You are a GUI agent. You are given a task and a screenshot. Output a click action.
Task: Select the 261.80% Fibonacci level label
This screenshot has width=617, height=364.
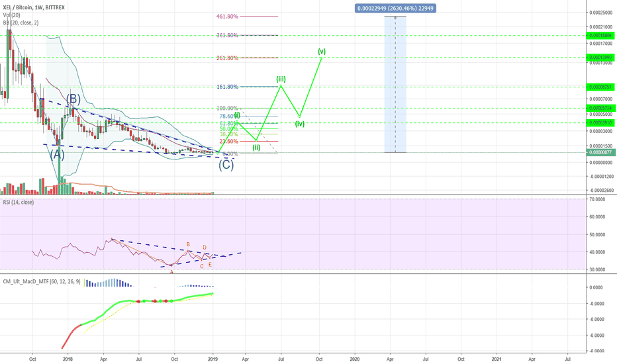tap(227, 58)
